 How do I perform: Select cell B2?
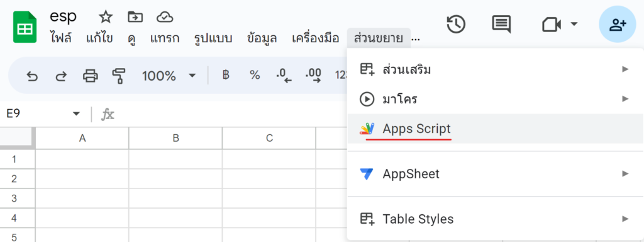point(176,179)
